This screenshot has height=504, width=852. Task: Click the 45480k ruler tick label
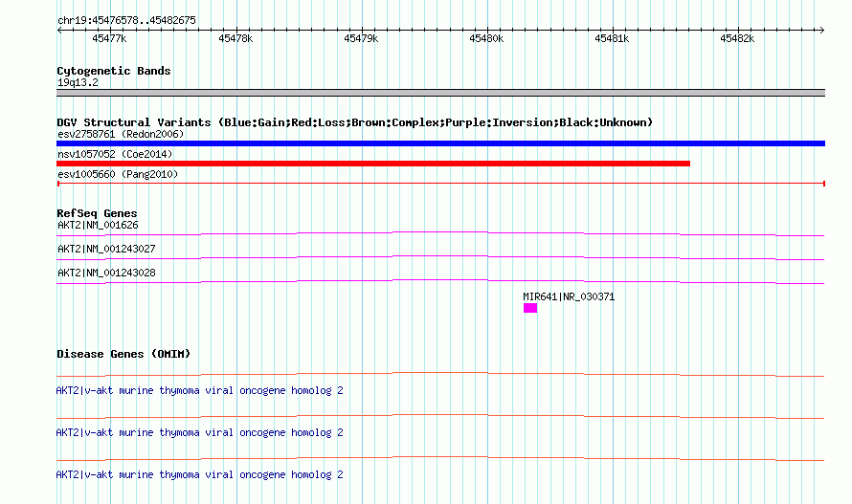[486, 38]
